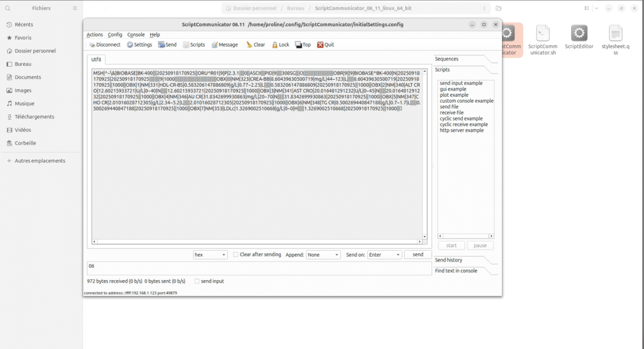Open the Files sidebar hamburger menu
644x349 pixels.
[75, 8]
